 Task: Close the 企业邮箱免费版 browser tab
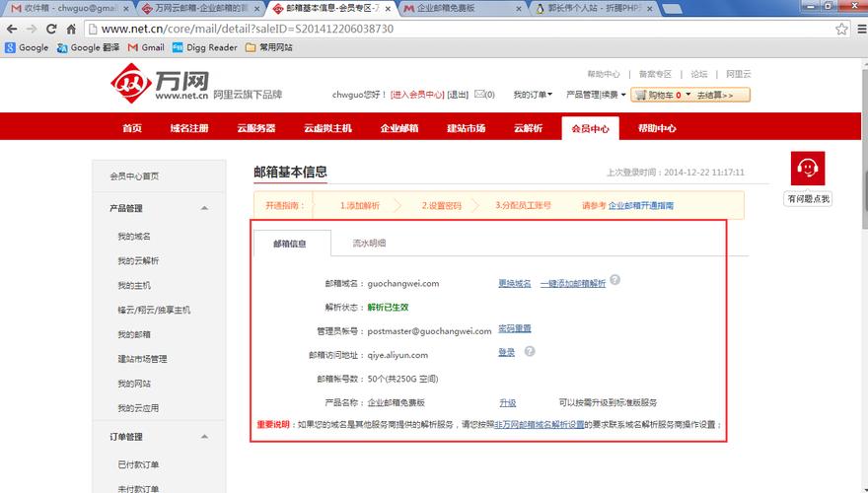(519, 9)
